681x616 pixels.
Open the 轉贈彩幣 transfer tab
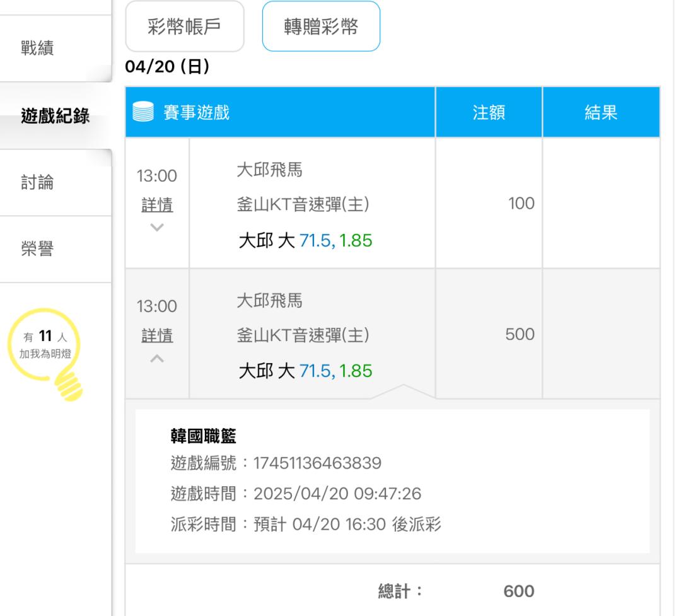pyautogui.click(x=321, y=26)
